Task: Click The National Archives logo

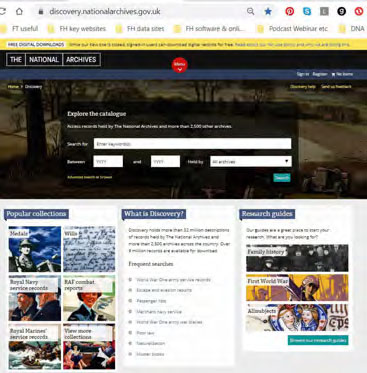Action: tap(53, 60)
